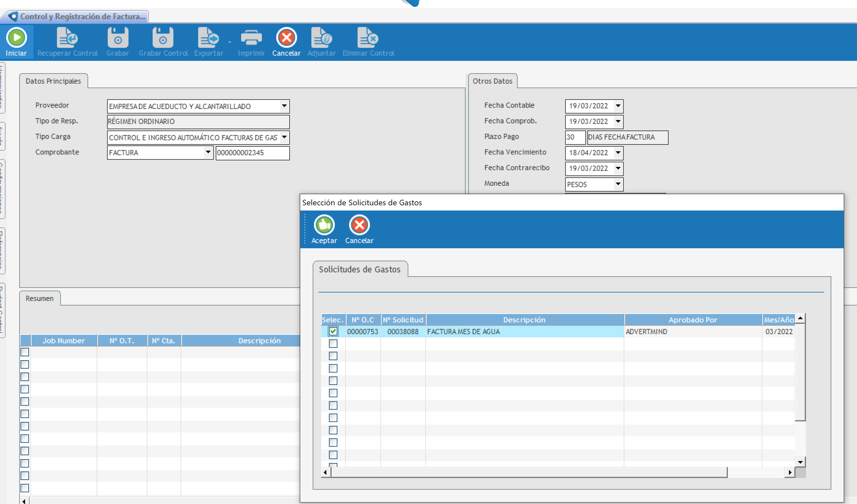Viewport: 857px width, 504px height.
Task: Click the Recuperar Control toolbar icon
Action: [67, 38]
